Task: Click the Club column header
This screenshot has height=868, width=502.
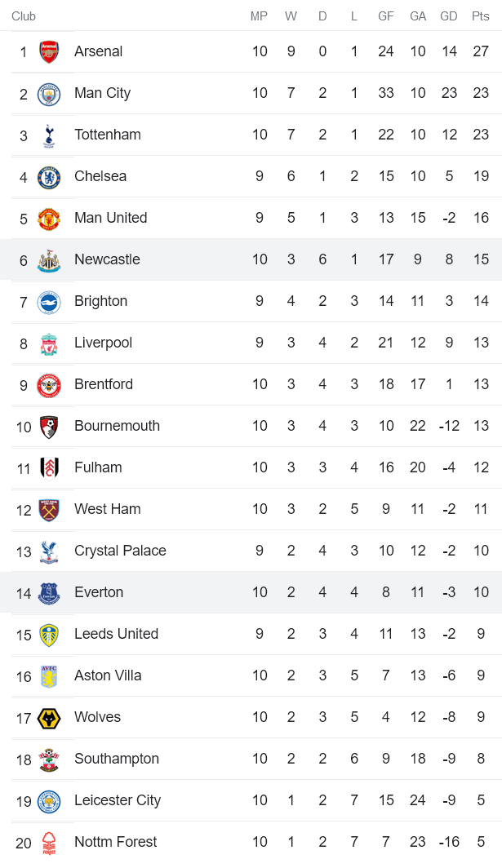Action: (x=24, y=16)
